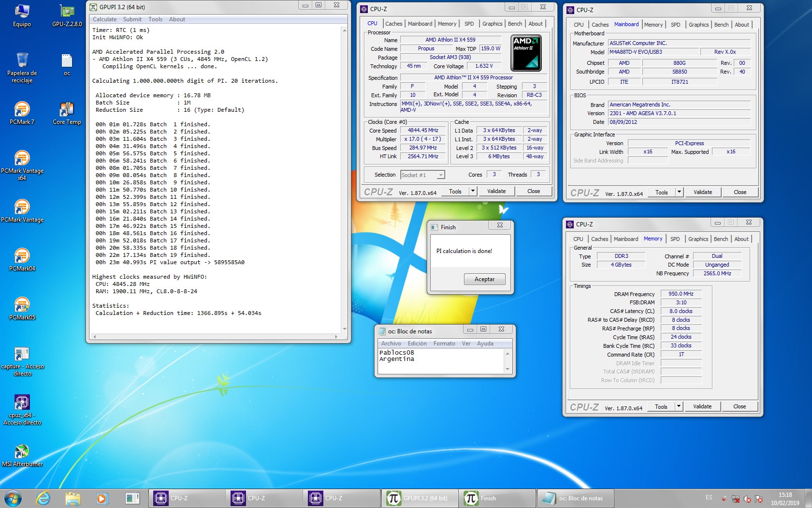Select PCMark 7 desktop shortcut
This screenshot has height=508, width=812.
tap(22, 113)
